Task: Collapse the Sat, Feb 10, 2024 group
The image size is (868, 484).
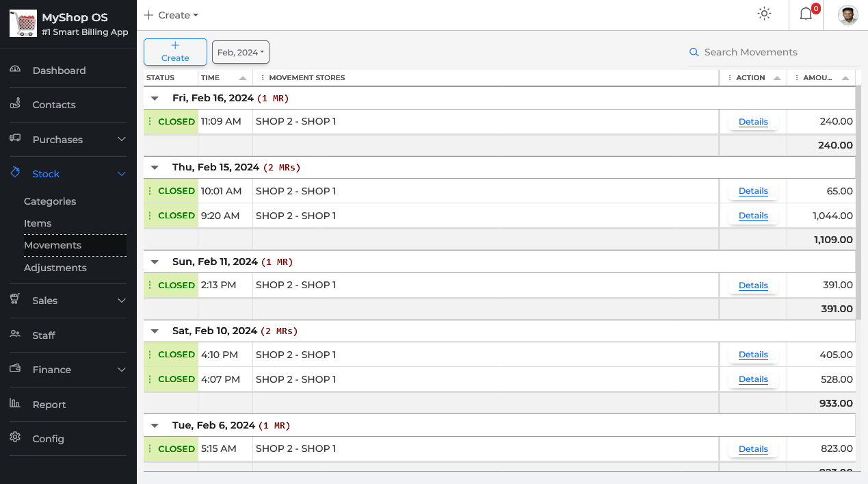Action: coord(155,331)
